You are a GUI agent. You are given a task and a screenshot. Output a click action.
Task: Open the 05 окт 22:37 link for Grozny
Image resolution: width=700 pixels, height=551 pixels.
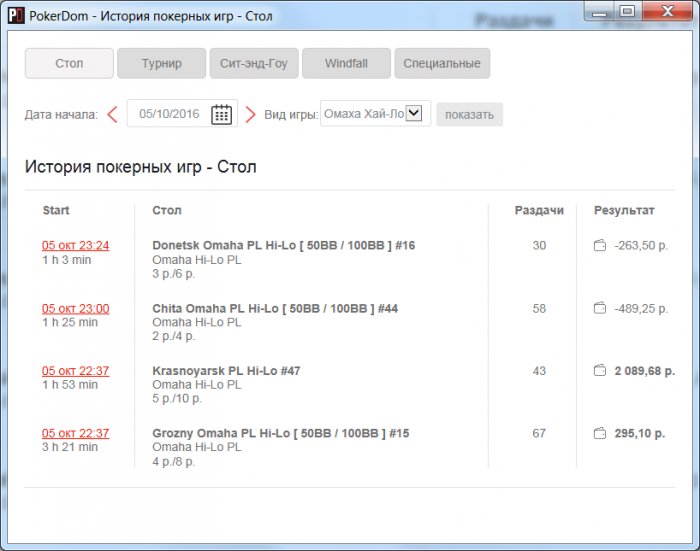click(x=75, y=434)
